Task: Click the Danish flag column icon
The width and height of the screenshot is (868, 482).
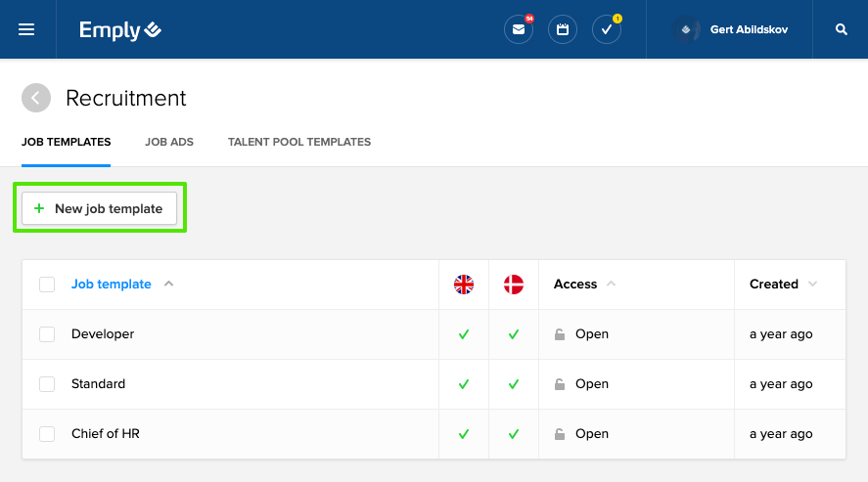Action: point(514,285)
